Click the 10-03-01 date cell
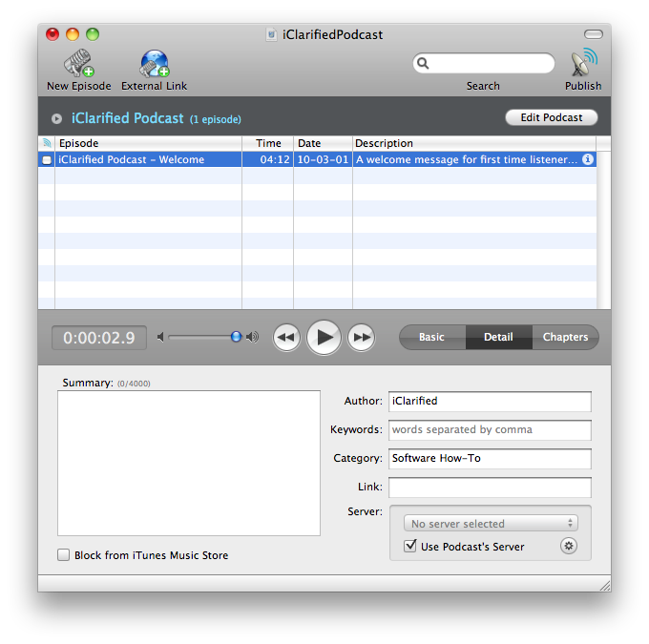 coord(323,159)
